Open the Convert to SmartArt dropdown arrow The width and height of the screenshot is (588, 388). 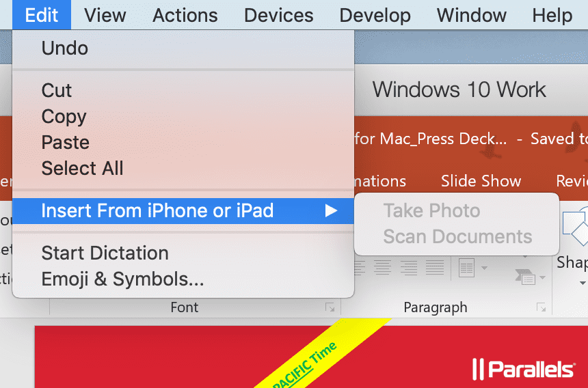[x=542, y=277]
